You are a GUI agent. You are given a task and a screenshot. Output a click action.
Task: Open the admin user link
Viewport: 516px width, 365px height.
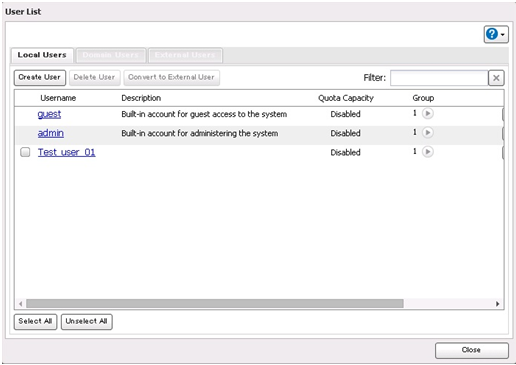[x=51, y=133]
